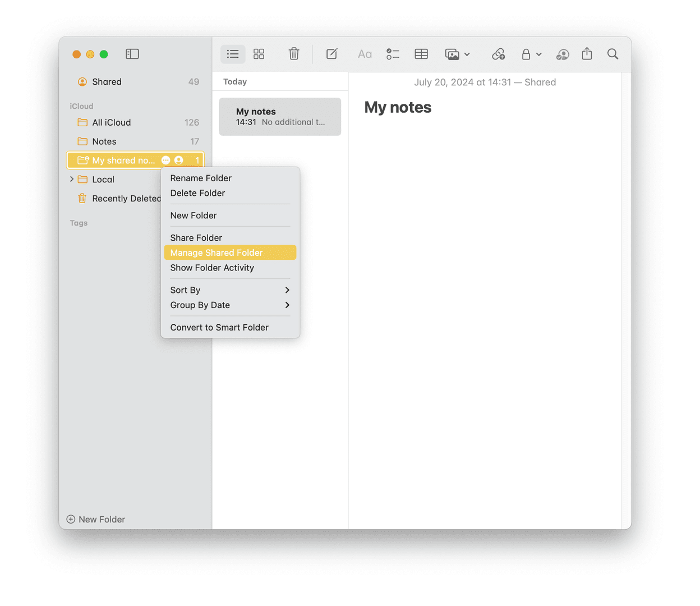Open the collaboration icon in the toolbar
Image resolution: width=700 pixels, height=606 pixels.
point(562,54)
